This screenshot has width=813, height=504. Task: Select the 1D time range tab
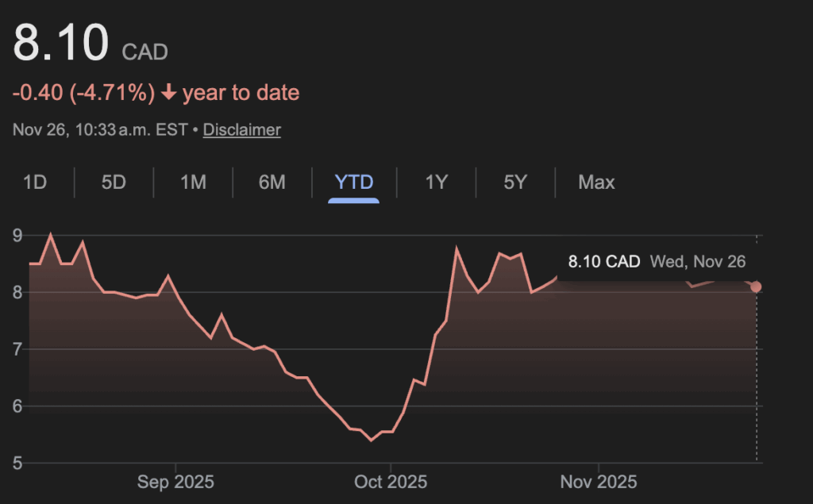(35, 183)
